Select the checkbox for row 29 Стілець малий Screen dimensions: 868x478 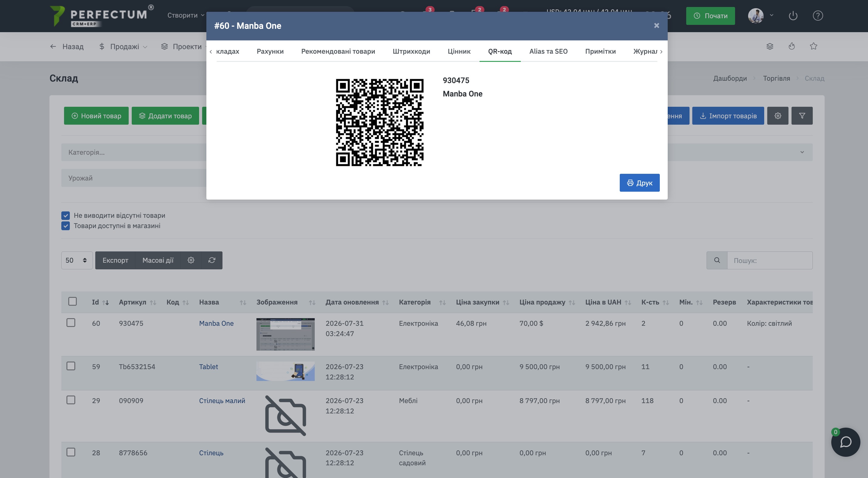click(71, 400)
